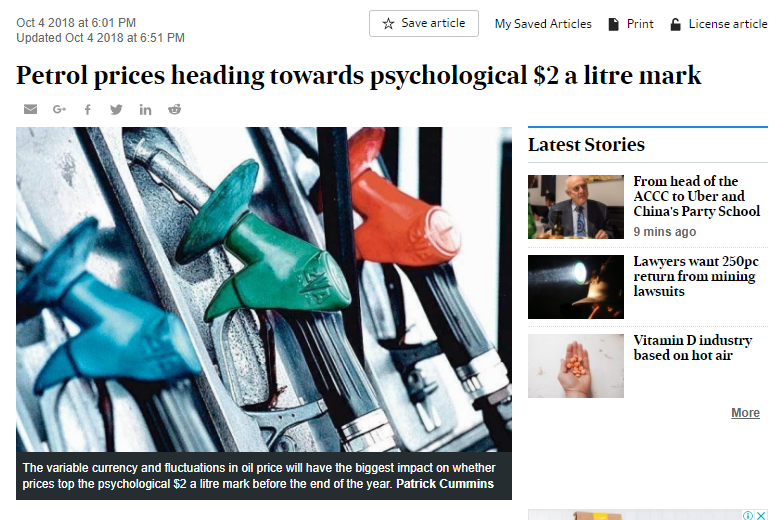Click More under Latest Stories
Image resolution: width=772 pixels, height=520 pixels.
pos(745,413)
